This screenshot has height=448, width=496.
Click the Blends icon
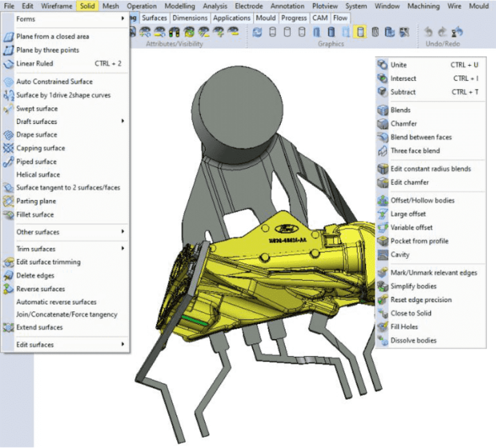coord(382,110)
